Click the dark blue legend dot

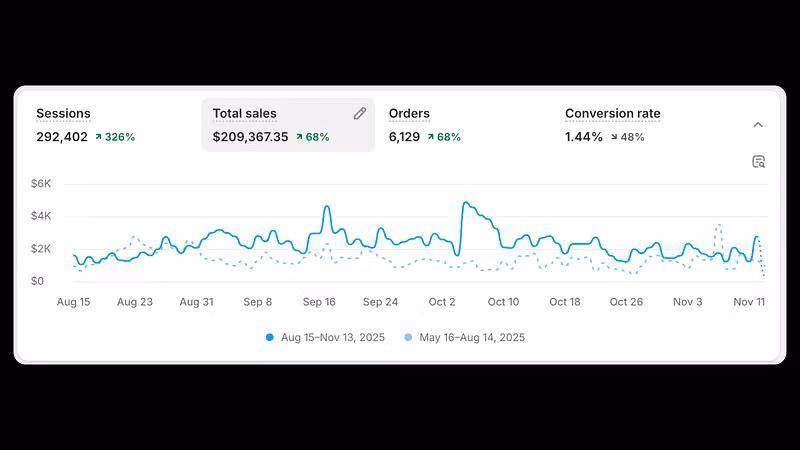270,337
